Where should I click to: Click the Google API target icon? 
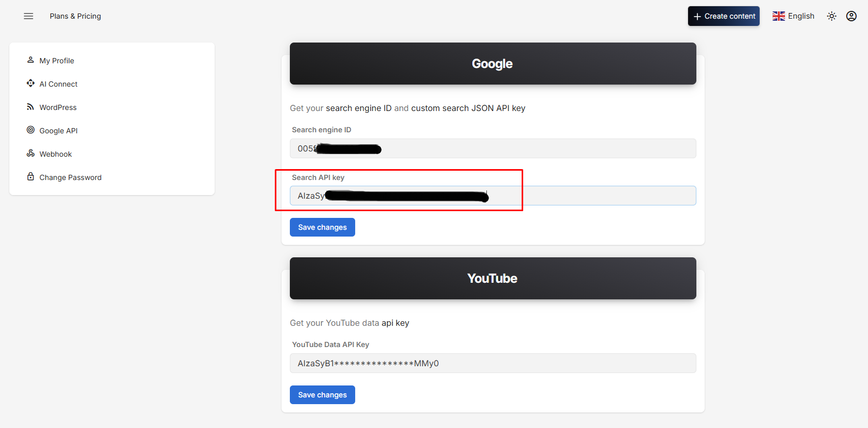[31, 130]
